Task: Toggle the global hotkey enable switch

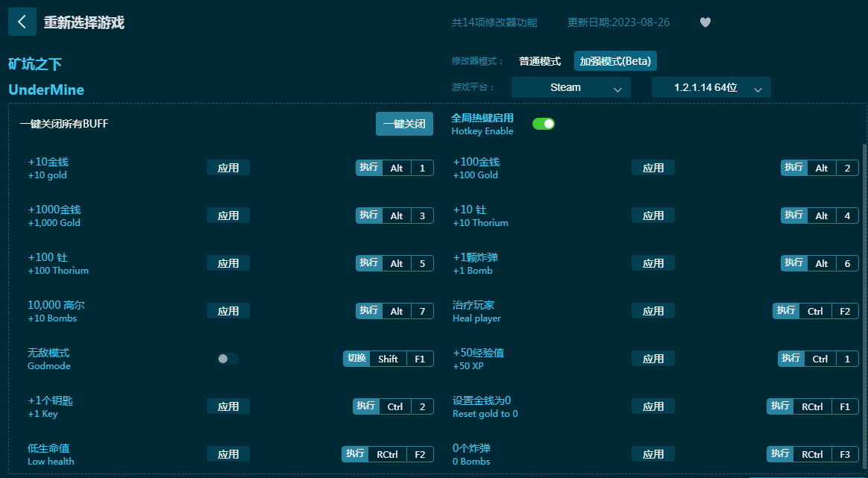Action: 544,124
